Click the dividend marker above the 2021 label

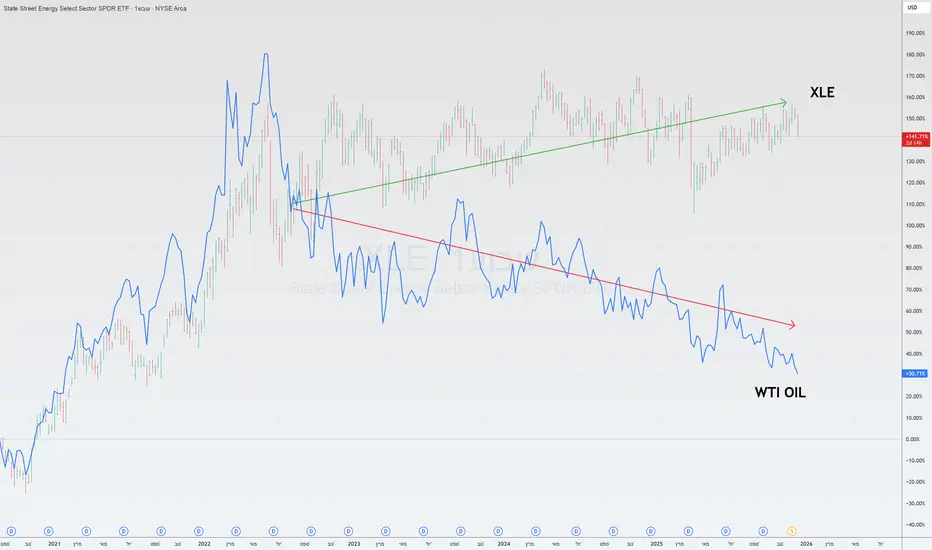pos(49,531)
